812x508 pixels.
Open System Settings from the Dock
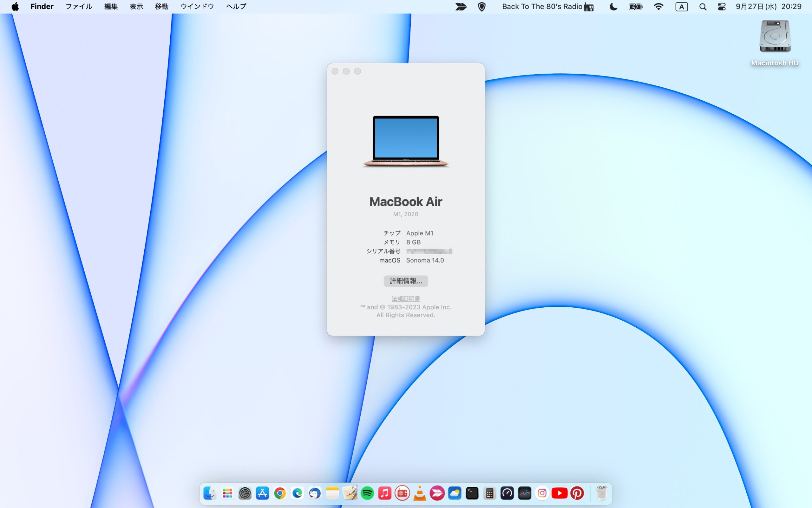pos(245,493)
